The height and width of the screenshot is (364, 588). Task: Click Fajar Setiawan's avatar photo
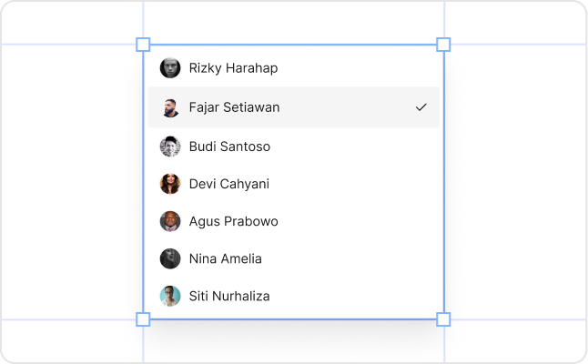point(170,107)
